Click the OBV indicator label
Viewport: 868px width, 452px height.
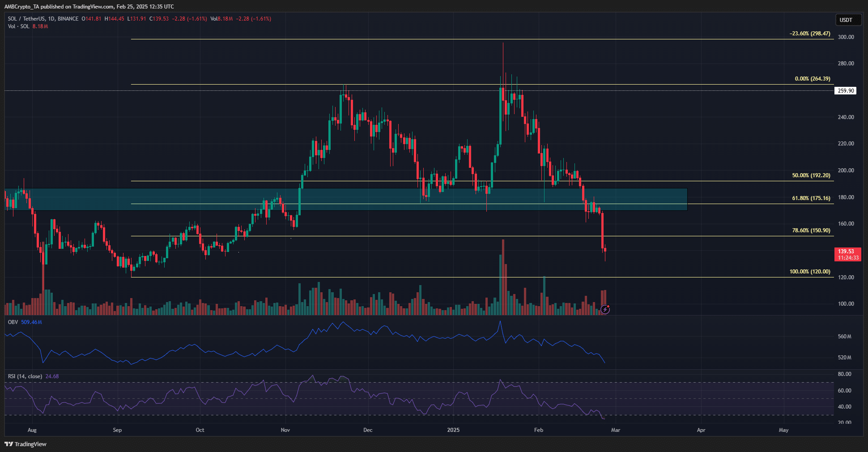pos(13,322)
